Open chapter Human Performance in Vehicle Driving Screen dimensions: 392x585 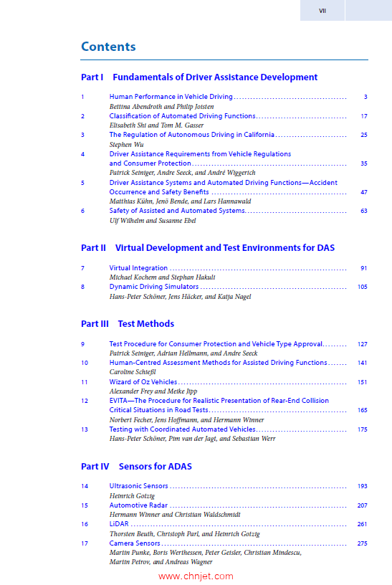171,97
